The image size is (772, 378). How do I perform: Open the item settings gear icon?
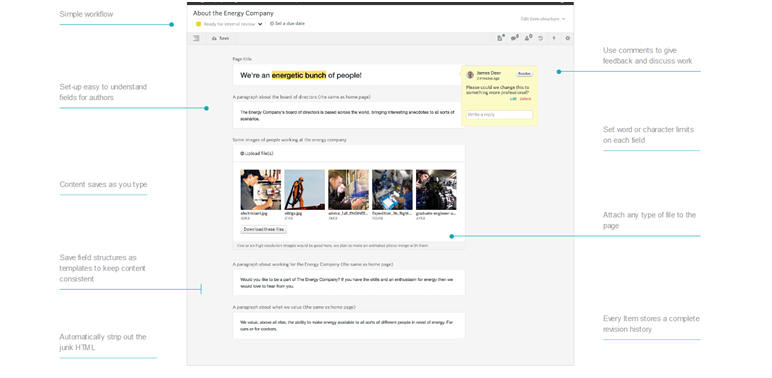(567, 38)
